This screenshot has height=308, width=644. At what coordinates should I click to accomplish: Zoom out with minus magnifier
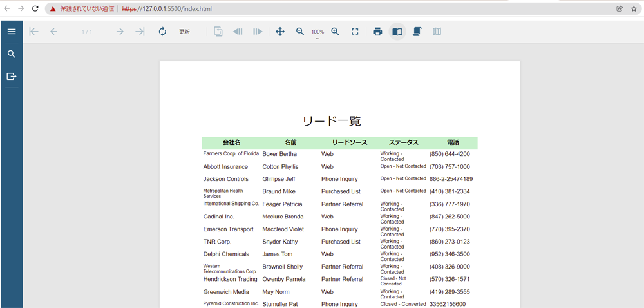tap(300, 32)
